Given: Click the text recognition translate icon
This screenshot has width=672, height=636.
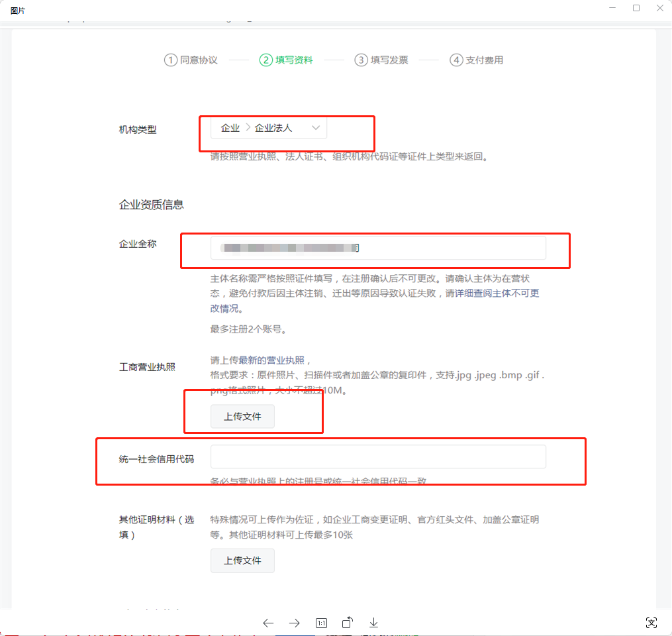Looking at the screenshot, I should click(x=651, y=622).
